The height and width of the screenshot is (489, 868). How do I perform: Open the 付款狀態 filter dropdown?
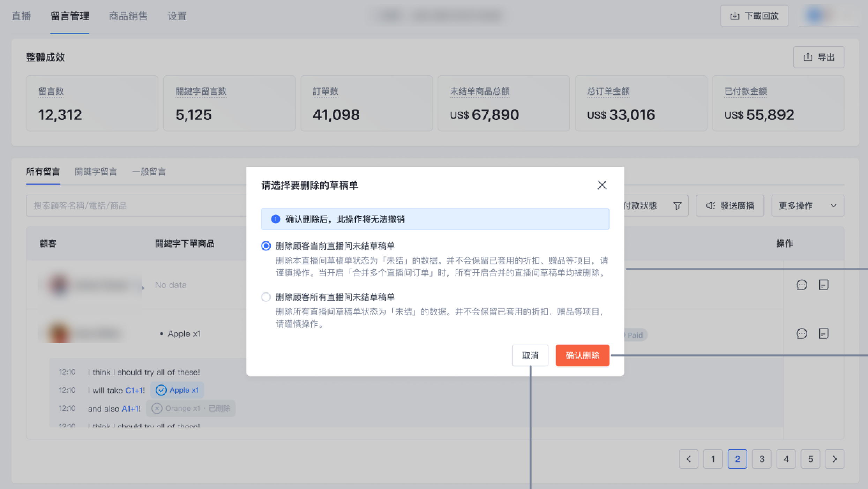(x=656, y=206)
